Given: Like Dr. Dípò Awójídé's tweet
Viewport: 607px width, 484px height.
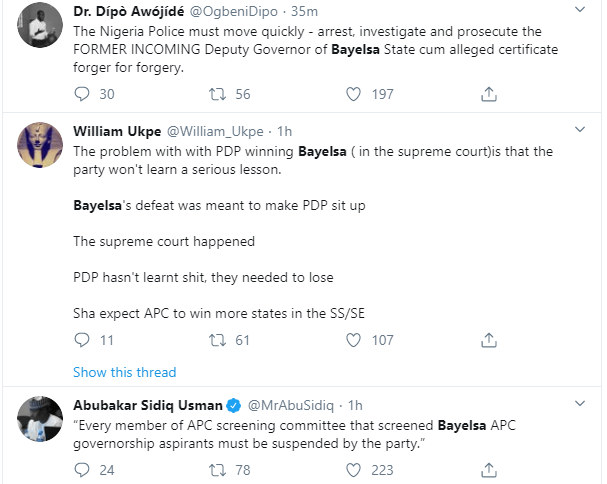Looking at the screenshot, I should tap(353, 94).
